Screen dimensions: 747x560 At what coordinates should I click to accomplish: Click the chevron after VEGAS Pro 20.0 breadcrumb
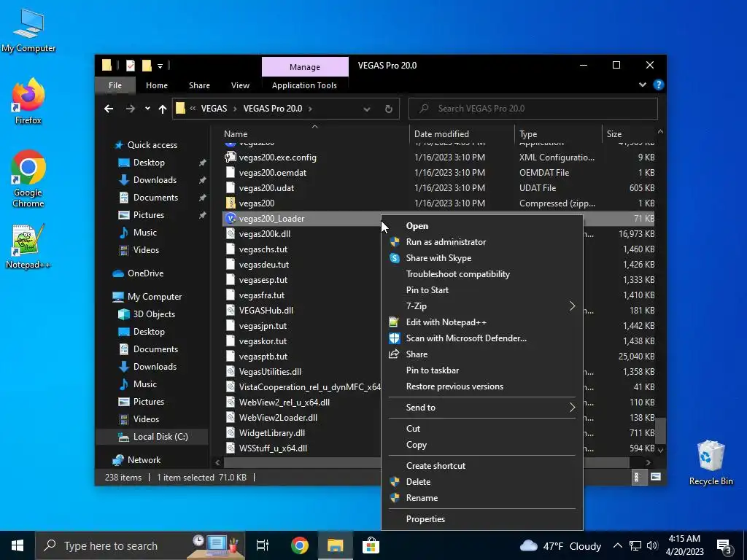coord(310,109)
